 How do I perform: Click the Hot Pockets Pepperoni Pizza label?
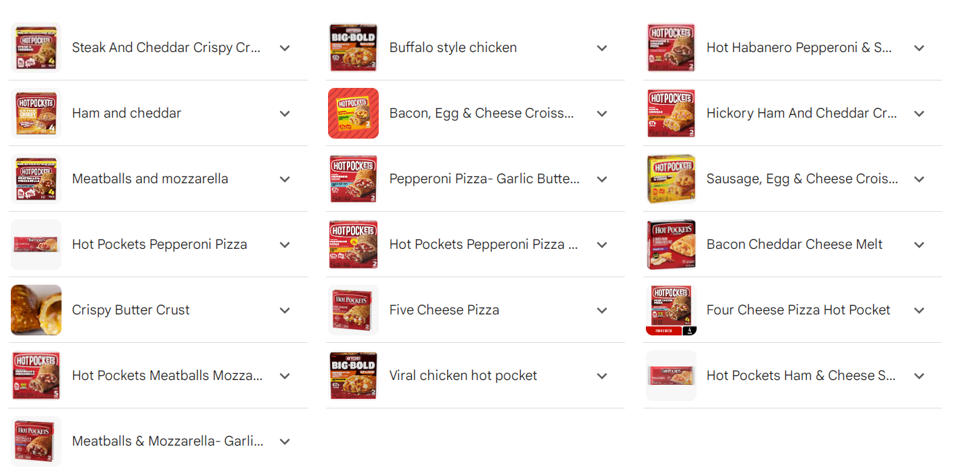pos(160,245)
